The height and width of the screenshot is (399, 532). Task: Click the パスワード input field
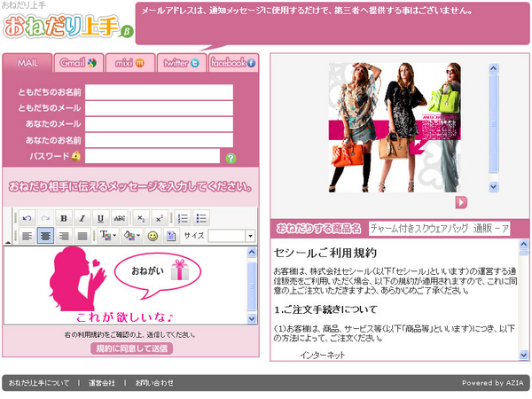coord(153,156)
